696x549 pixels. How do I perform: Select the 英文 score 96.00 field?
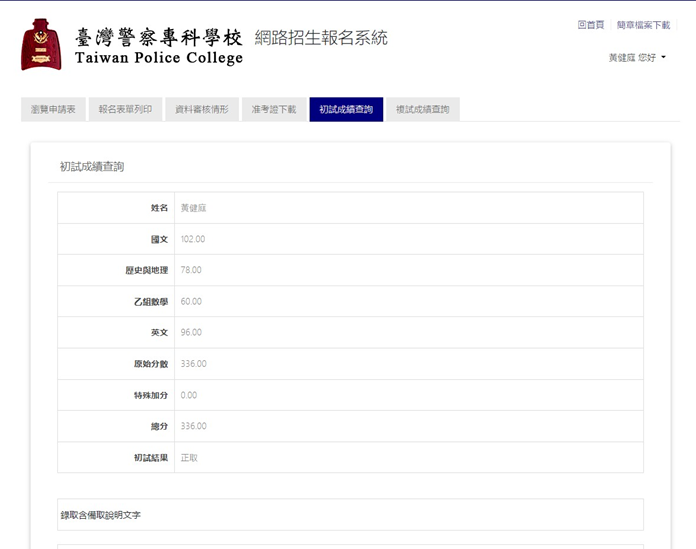pos(408,332)
